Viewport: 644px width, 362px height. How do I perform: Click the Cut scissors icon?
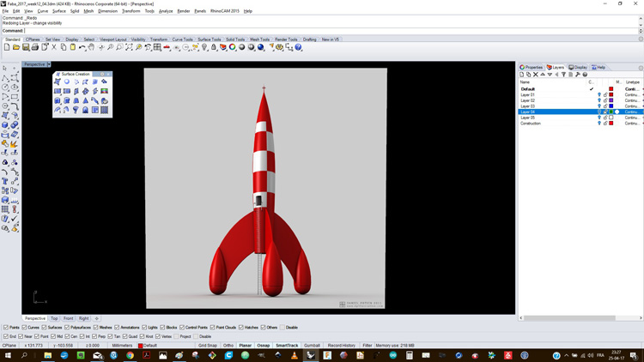point(54,48)
